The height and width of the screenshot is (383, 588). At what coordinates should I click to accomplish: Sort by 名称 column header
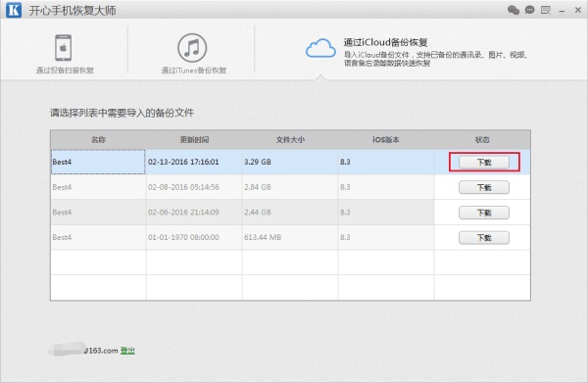pos(98,140)
